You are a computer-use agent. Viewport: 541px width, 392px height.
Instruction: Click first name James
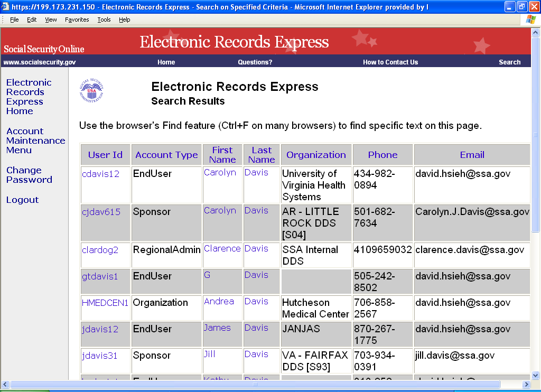[217, 328]
